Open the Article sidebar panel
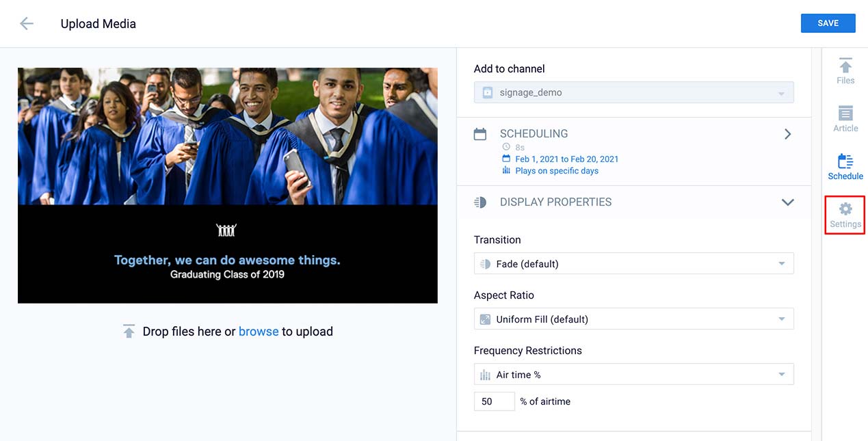This screenshot has height=441, width=868. (x=845, y=119)
